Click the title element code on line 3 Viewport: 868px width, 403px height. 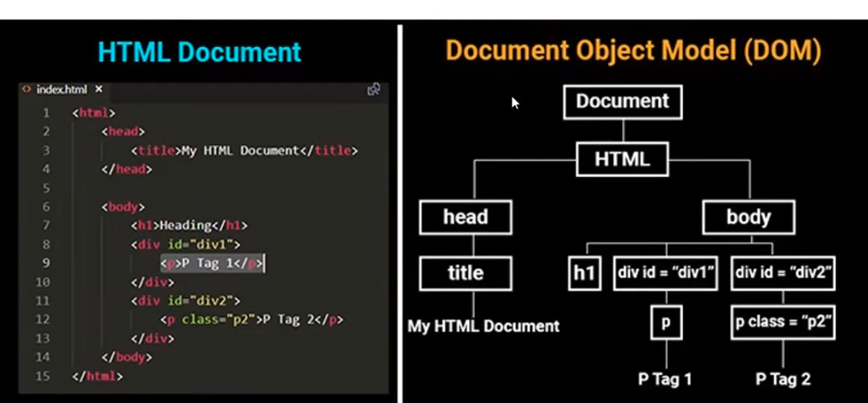(x=244, y=150)
